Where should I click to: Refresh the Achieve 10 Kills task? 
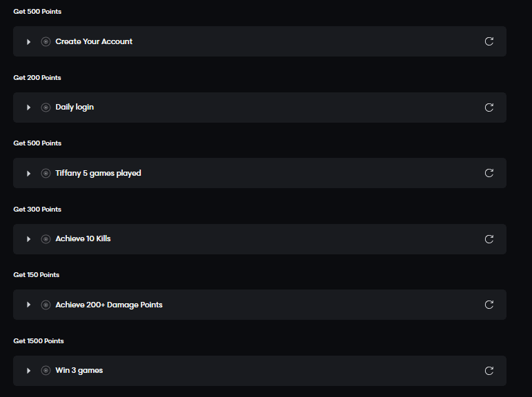[489, 239]
